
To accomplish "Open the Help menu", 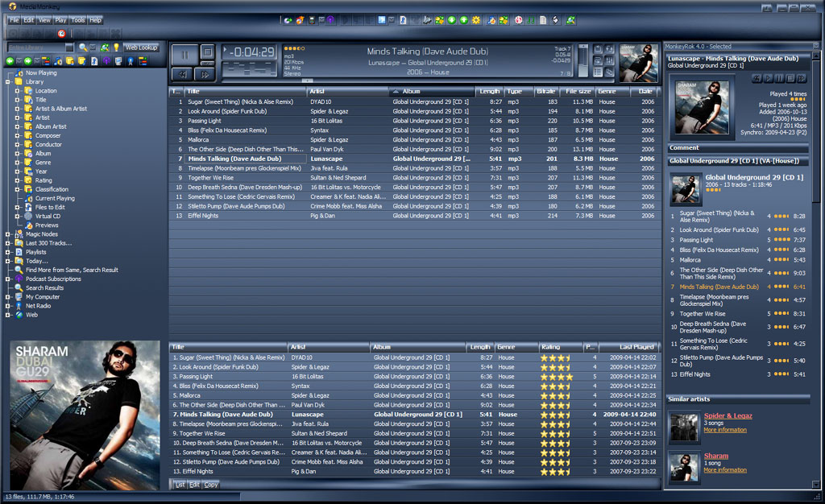I will 95,20.
